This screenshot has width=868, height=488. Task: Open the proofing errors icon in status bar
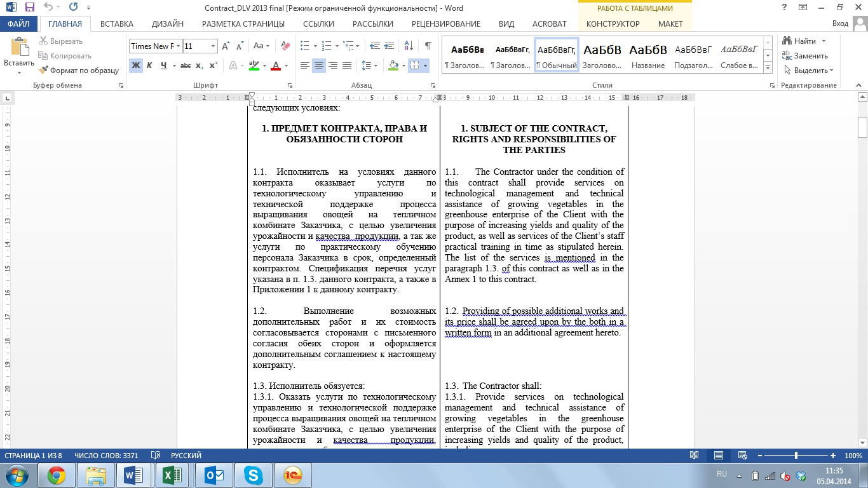(156, 456)
